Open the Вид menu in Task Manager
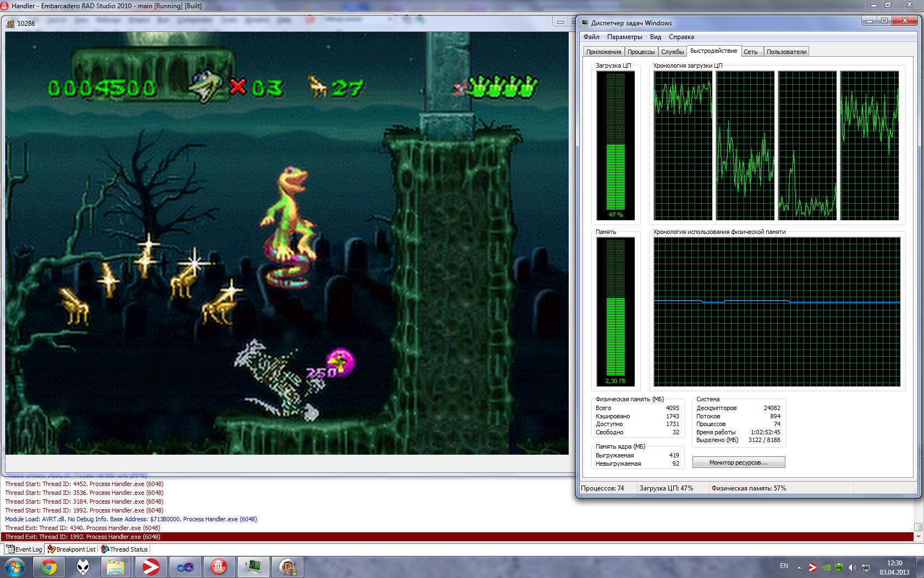This screenshot has height=578, width=924. (x=655, y=37)
